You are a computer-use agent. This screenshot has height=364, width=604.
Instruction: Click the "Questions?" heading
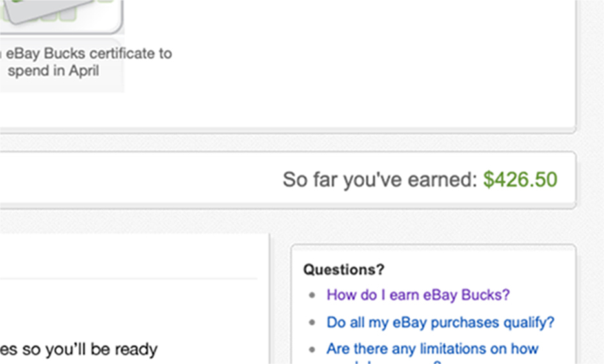point(344,269)
